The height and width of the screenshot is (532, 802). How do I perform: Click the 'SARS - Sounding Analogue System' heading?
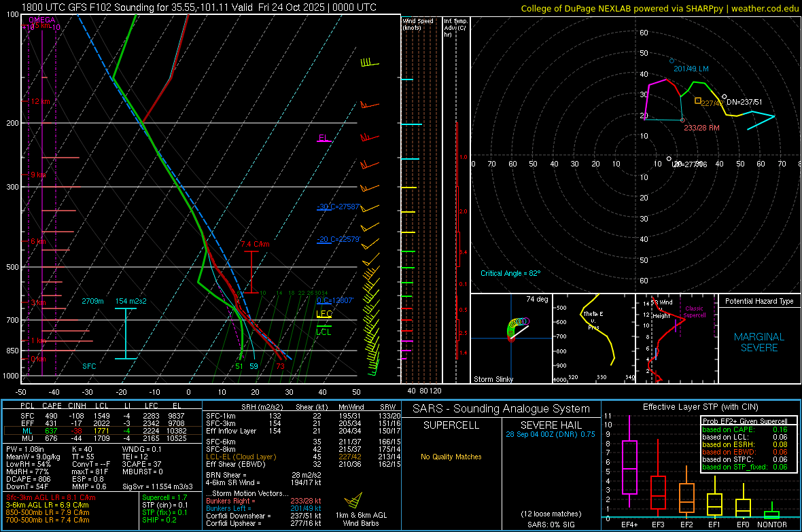[502, 409]
